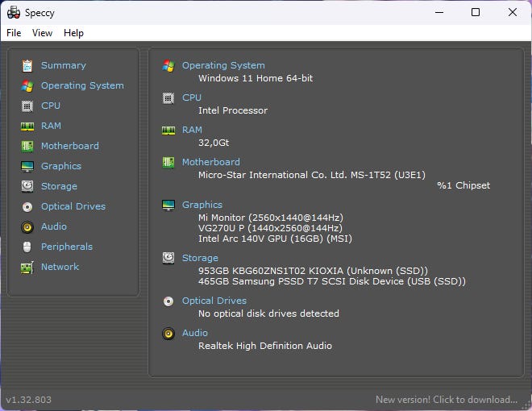Click the Operating System heading link in summary

(x=223, y=65)
